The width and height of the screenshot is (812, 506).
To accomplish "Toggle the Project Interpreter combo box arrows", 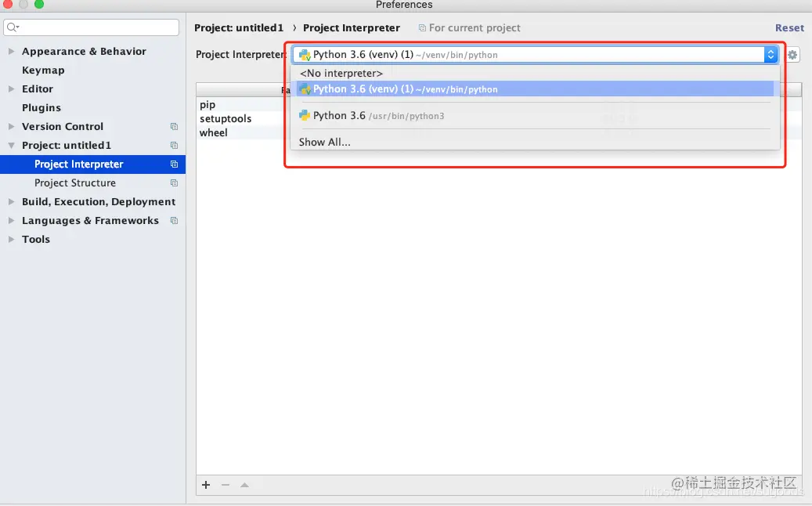I will coord(770,54).
